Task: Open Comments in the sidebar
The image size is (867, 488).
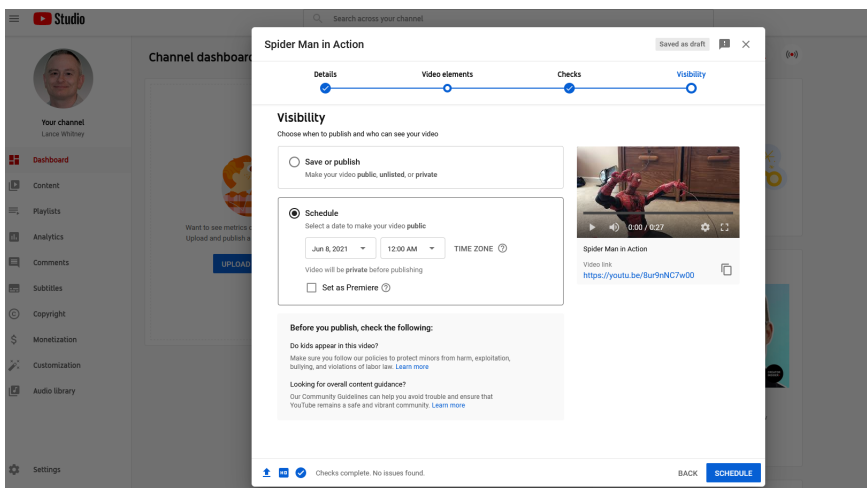Action: click(x=51, y=263)
